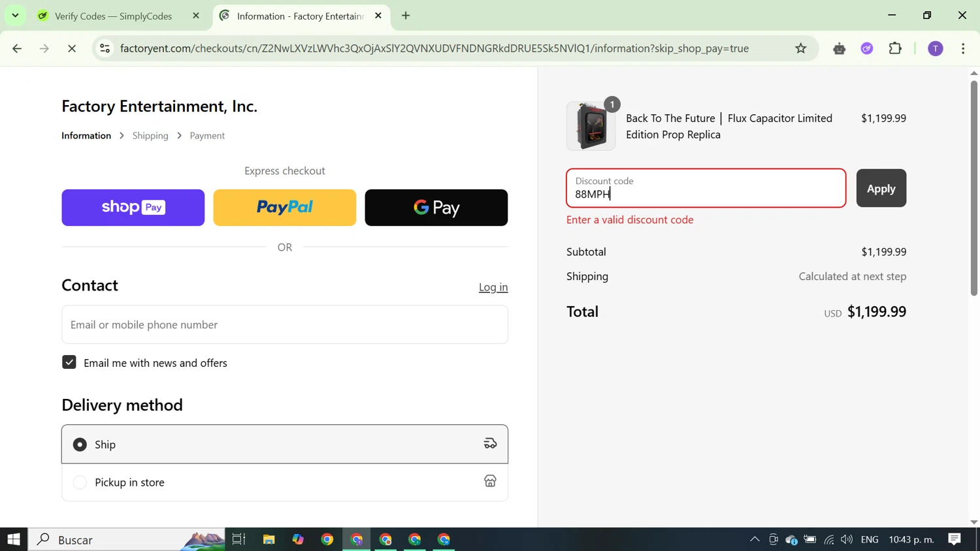Select the Ship delivery radio button
This screenshot has height=551, width=980.
(80, 445)
